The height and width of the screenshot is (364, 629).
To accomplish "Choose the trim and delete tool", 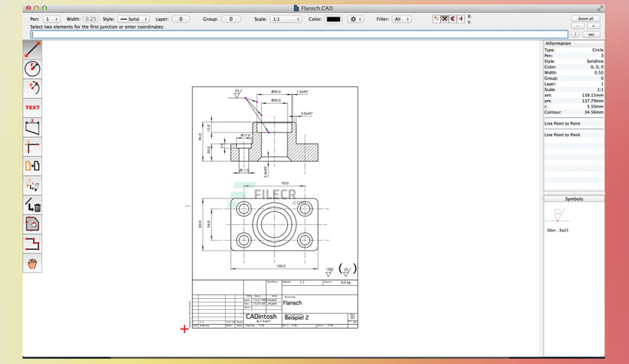I will point(32,205).
